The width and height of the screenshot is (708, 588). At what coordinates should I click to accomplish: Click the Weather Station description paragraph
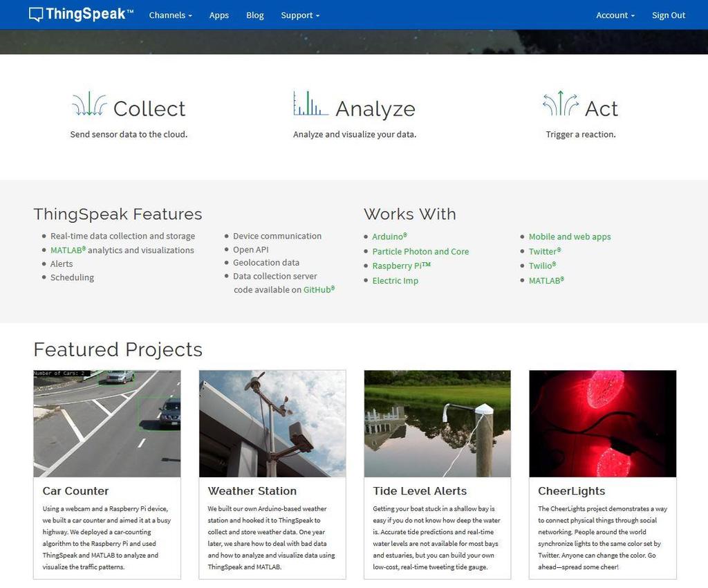click(272, 538)
